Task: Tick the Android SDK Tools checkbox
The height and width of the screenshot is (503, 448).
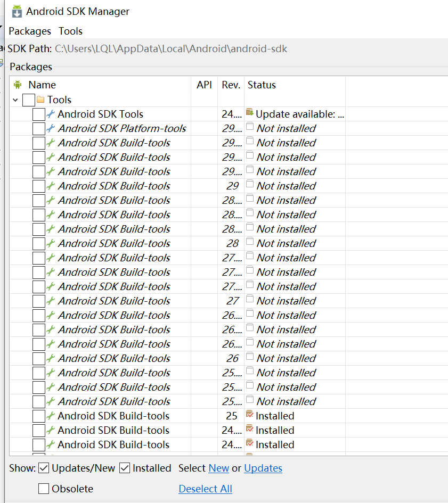Action: [x=39, y=114]
